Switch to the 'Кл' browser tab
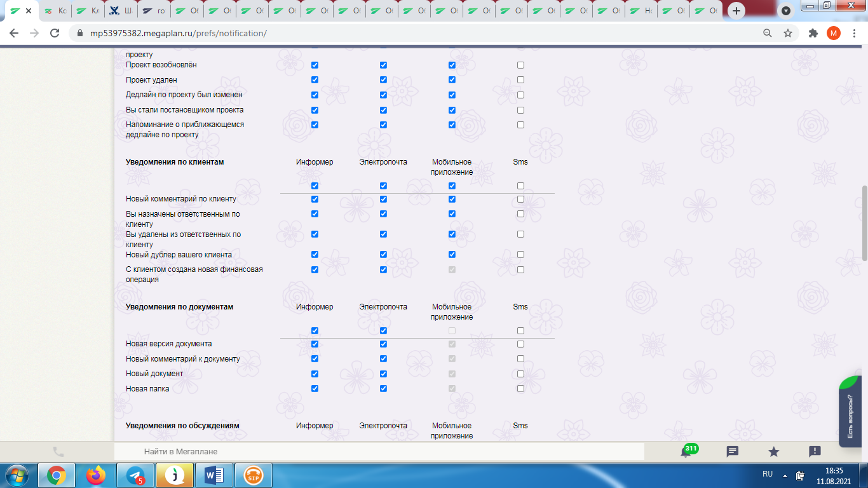Viewport: 868px width, 488px height. point(88,11)
